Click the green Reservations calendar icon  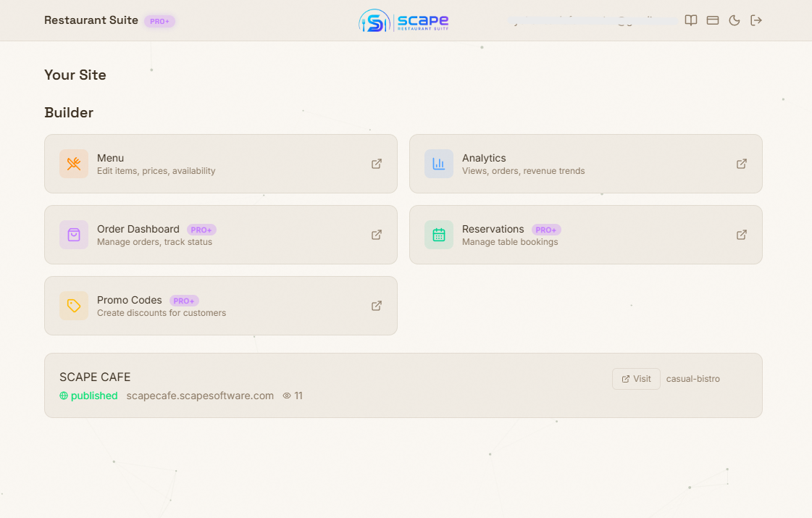pos(439,235)
